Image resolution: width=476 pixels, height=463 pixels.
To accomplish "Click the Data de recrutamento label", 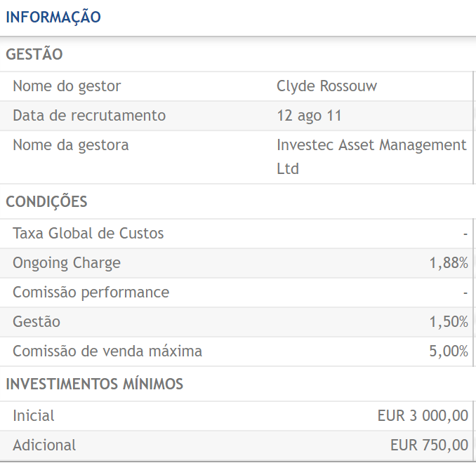I will 89,116.
